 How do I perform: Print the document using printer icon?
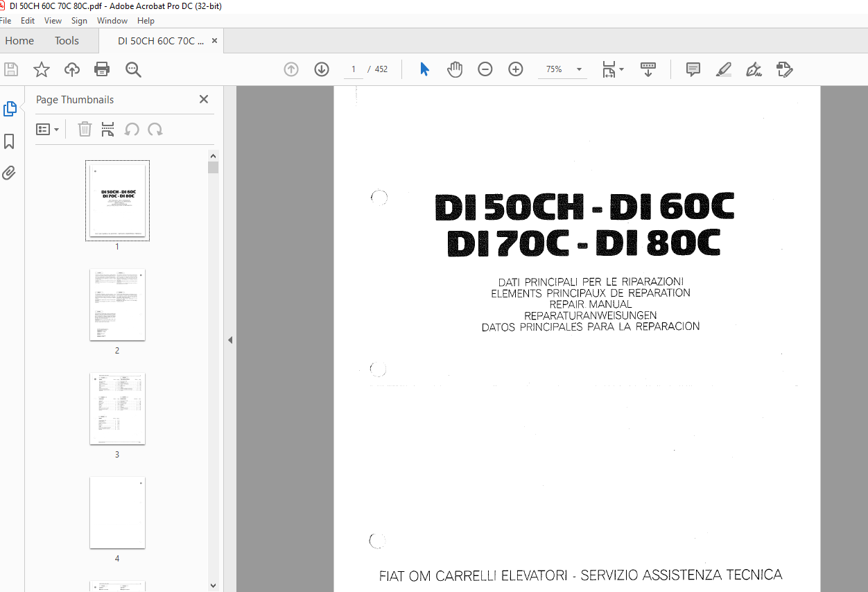102,69
